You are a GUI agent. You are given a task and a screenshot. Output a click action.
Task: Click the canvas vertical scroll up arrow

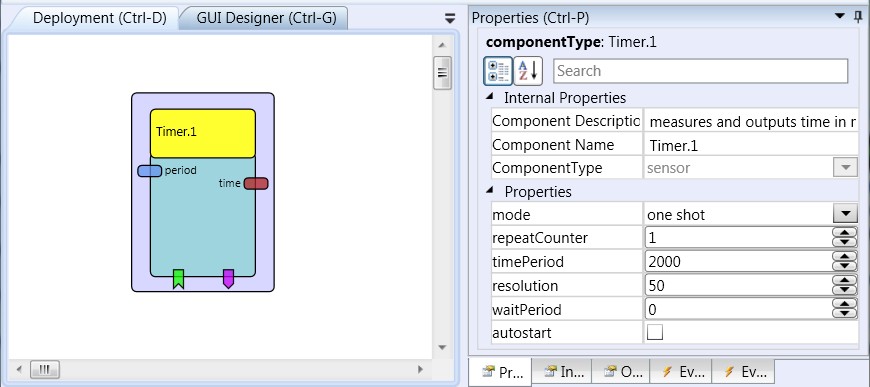pyautogui.click(x=442, y=46)
